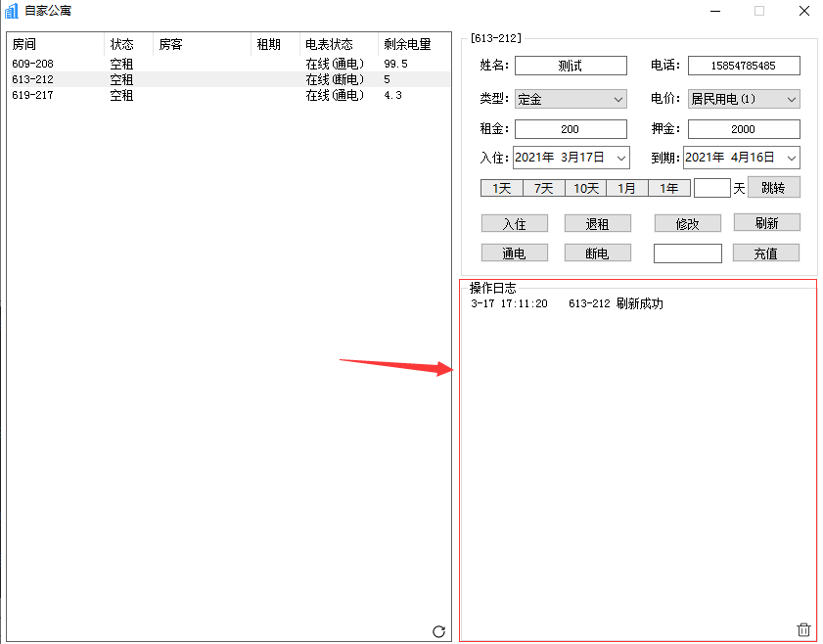Focus the 电话 field with 15854785485
Screen dimensions: 823x644
pyautogui.click(x=744, y=66)
